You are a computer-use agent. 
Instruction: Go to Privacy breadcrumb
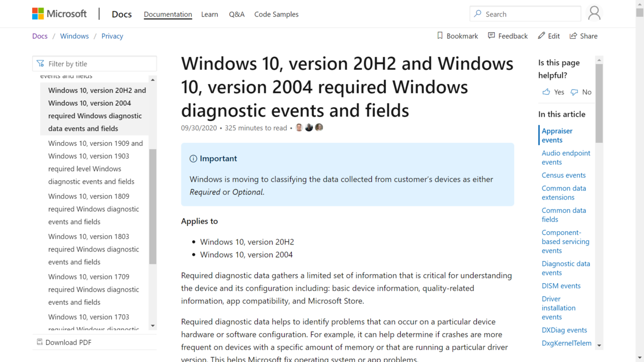click(x=112, y=36)
